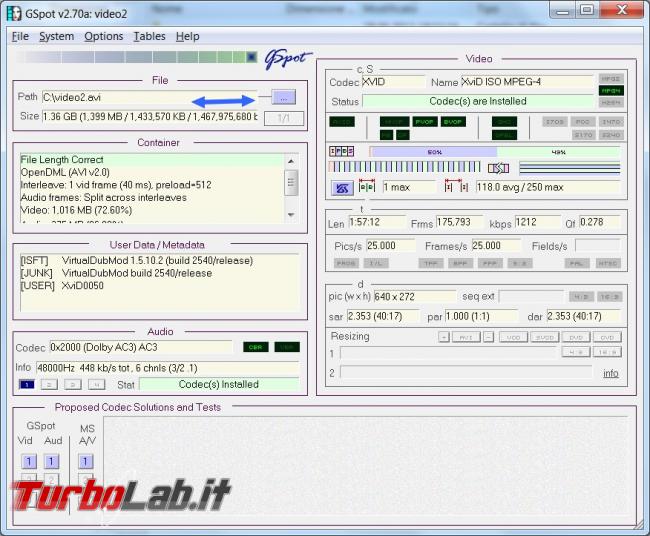Click the TFF field order indicator

point(431,263)
